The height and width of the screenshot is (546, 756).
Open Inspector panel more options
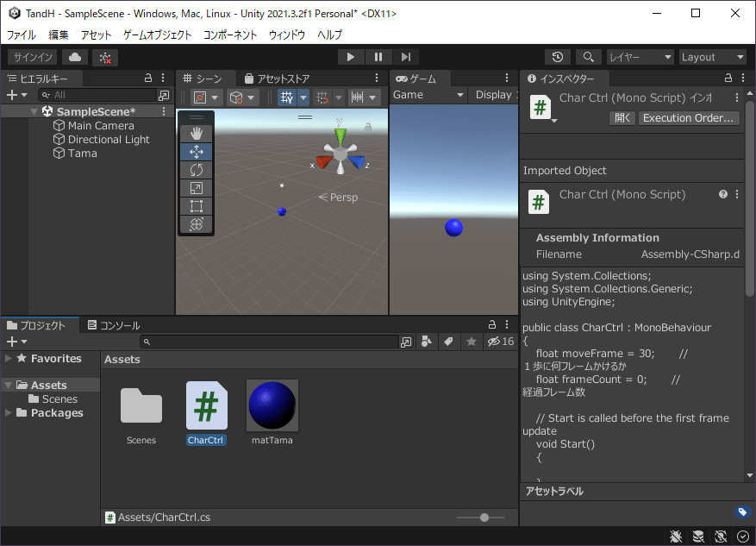(743, 78)
